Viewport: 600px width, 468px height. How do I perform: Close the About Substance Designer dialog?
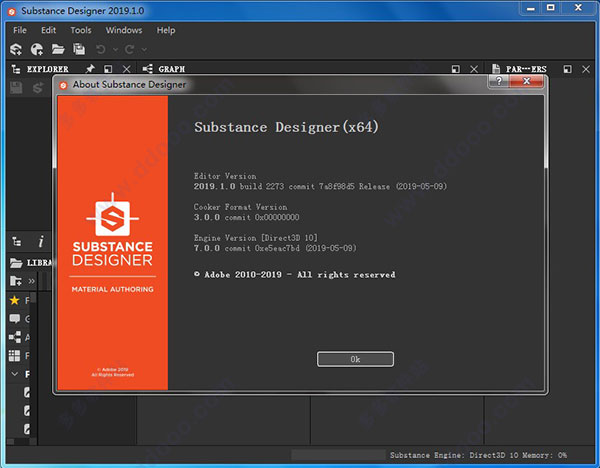point(527,81)
